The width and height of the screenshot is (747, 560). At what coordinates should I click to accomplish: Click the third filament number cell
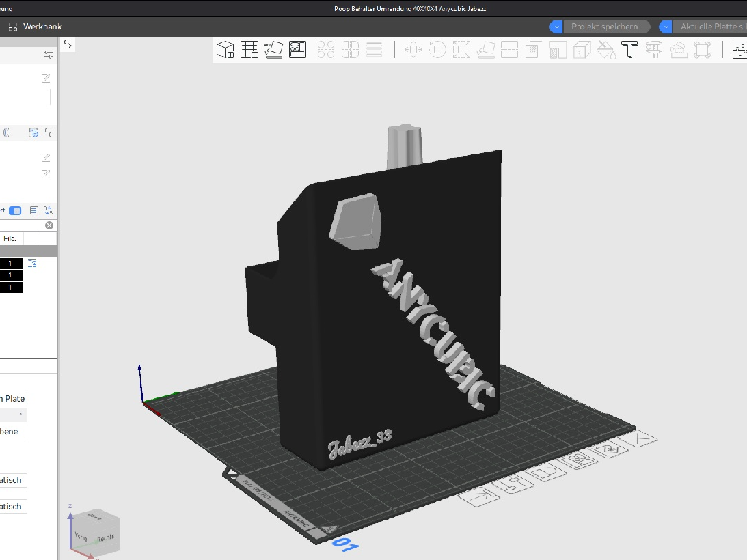coord(11,287)
